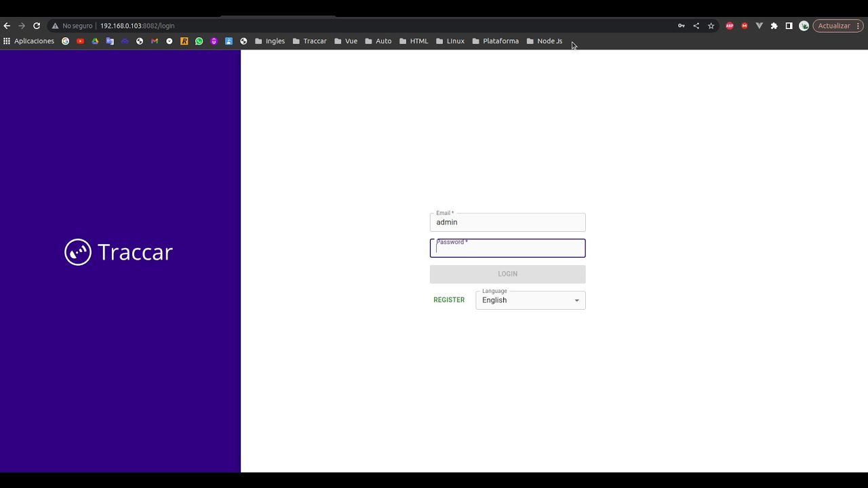Open the red M extension icon
The height and width of the screenshot is (488, 868).
click(x=745, y=26)
